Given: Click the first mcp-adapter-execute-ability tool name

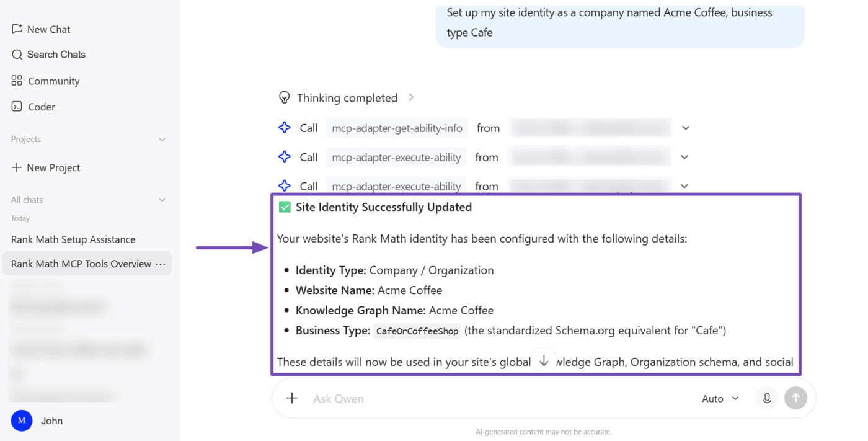Looking at the screenshot, I should [396, 157].
